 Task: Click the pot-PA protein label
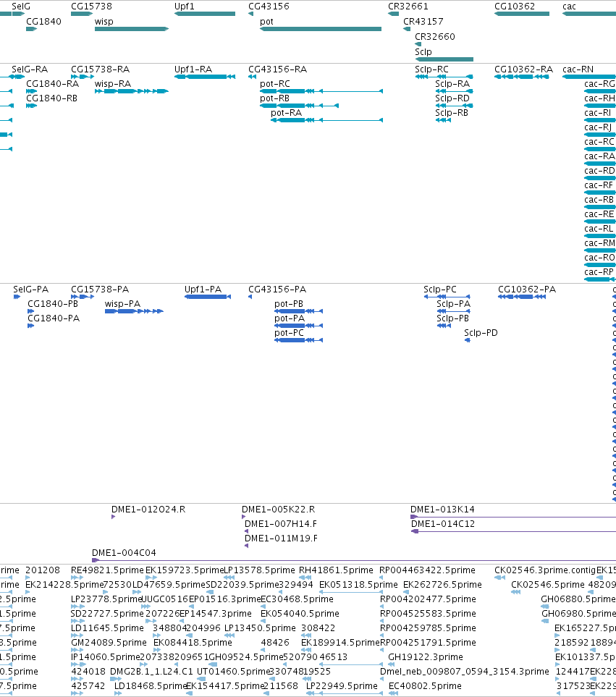tap(290, 318)
